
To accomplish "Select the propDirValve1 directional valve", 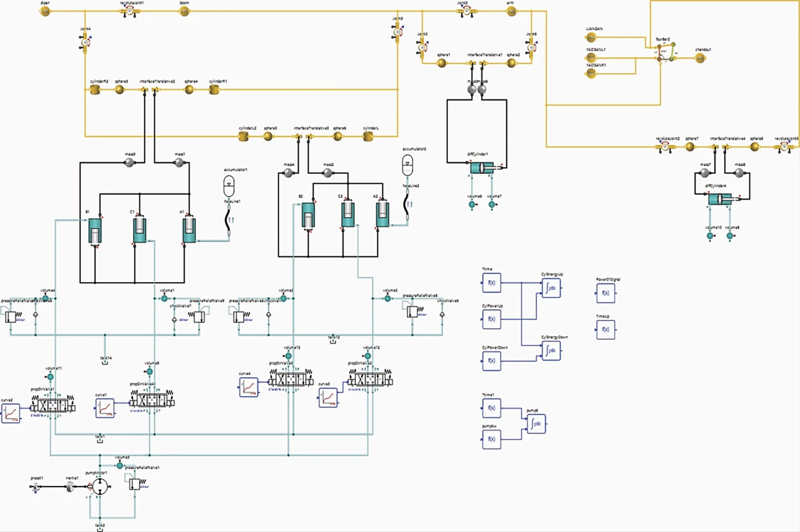I will tap(53, 406).
